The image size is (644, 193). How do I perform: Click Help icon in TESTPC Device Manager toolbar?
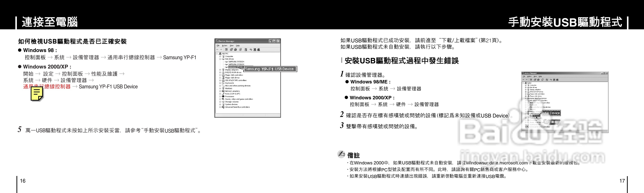pos(241,49)
